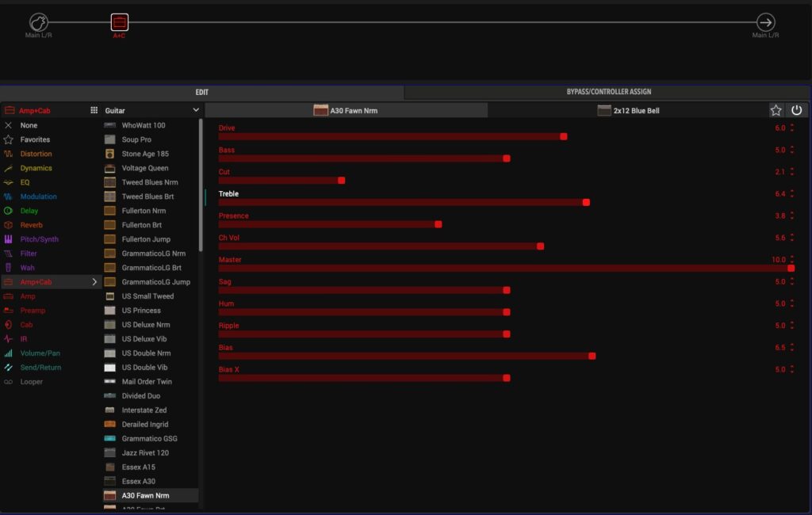Viewport: 812px width, 515px height.
Task: Mark preset as favorite with star icon
Action: tap(776, 111)
